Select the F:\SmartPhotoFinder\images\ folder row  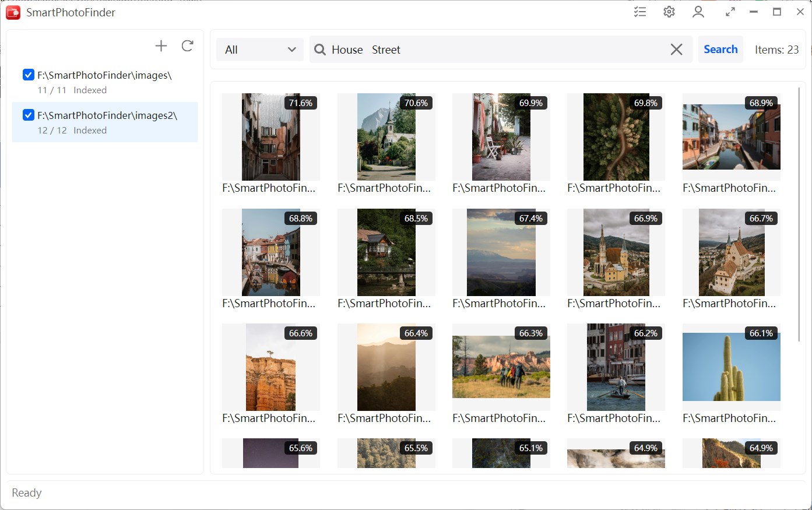point(105,82)
